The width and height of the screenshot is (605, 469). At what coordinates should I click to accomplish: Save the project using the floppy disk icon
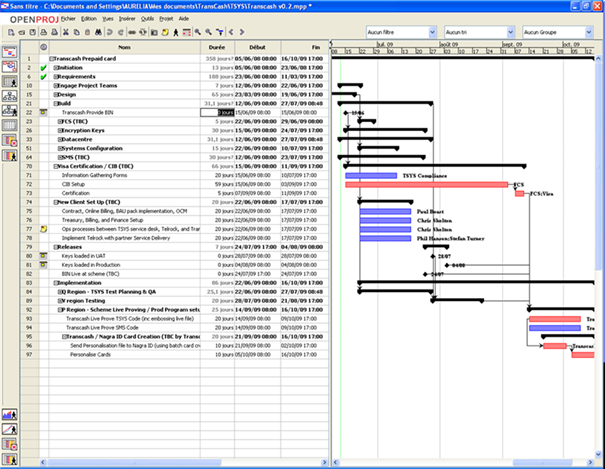click(x=33, y=32)
